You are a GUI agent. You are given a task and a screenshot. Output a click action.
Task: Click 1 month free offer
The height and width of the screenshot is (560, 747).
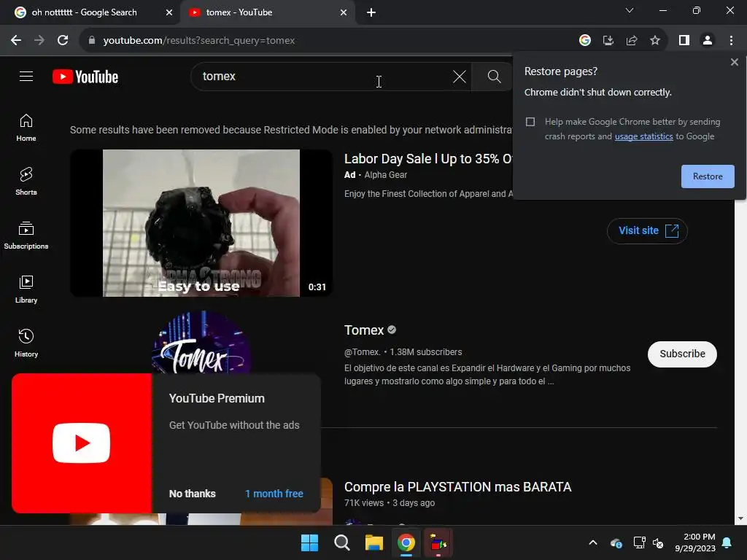pyautogui.click(x=274, y=494)
